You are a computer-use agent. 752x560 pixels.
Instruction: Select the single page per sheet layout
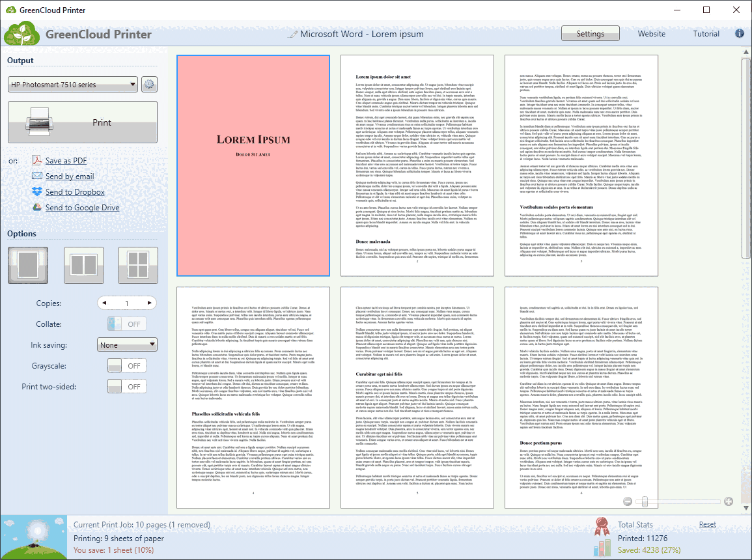click(28, 266)
